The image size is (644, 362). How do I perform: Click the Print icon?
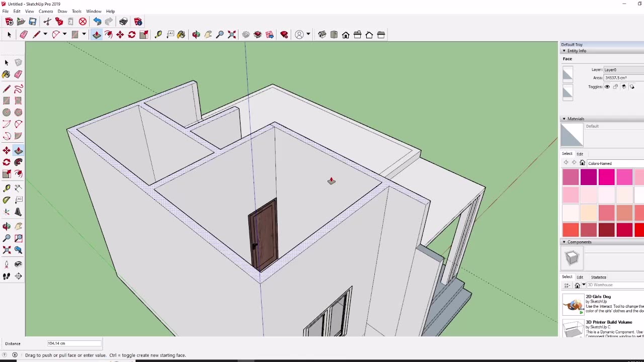[123, 22]
